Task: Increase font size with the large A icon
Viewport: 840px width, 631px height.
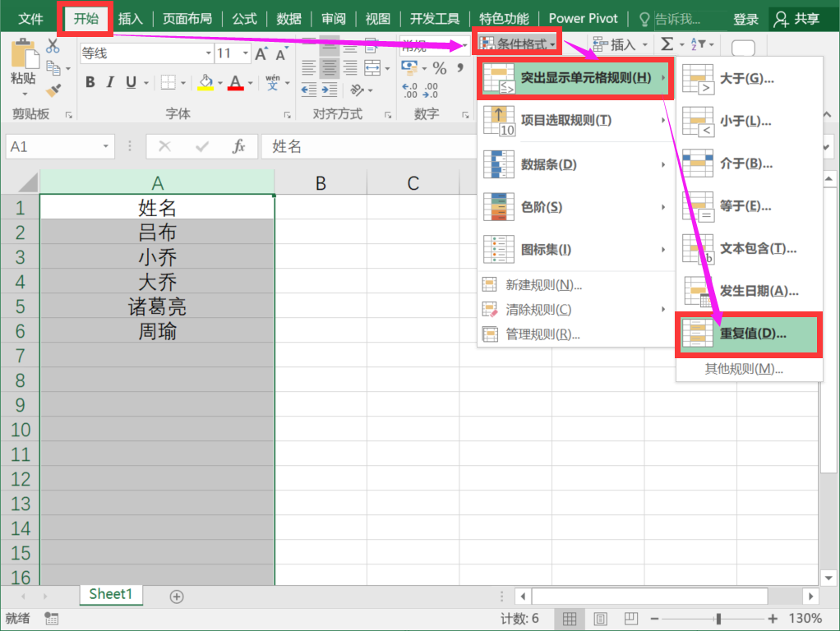Action: point(261,53)
